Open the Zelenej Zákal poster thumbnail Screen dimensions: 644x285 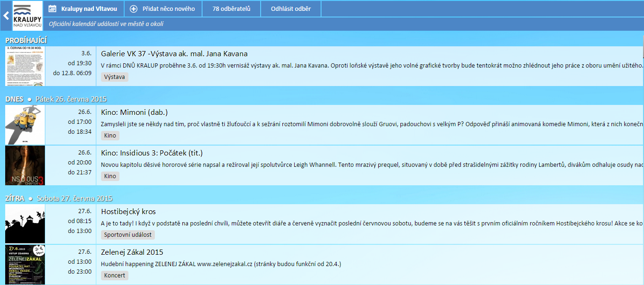25,265
